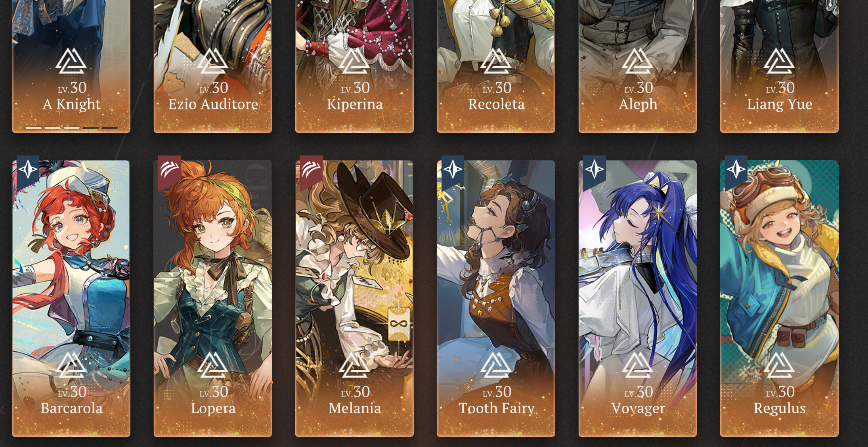Open the Kiperina character card
Image resolution: width=868 pixels, height=447 pixels.
tap(354, 66)
